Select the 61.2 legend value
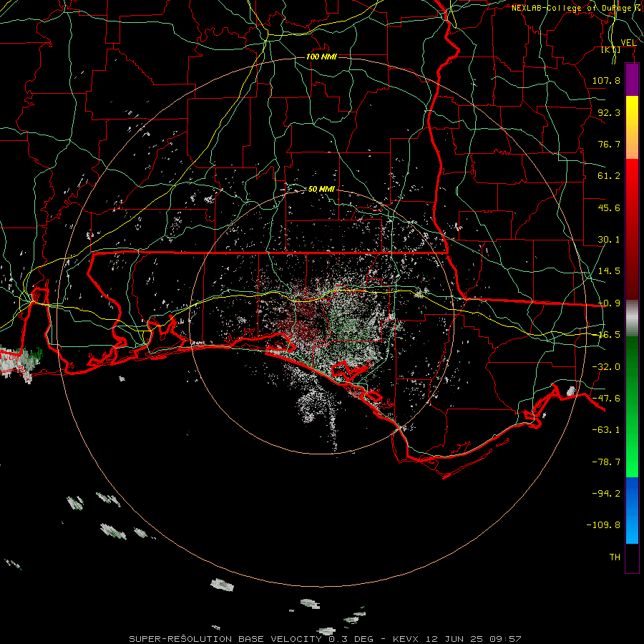 coord(609,176)
